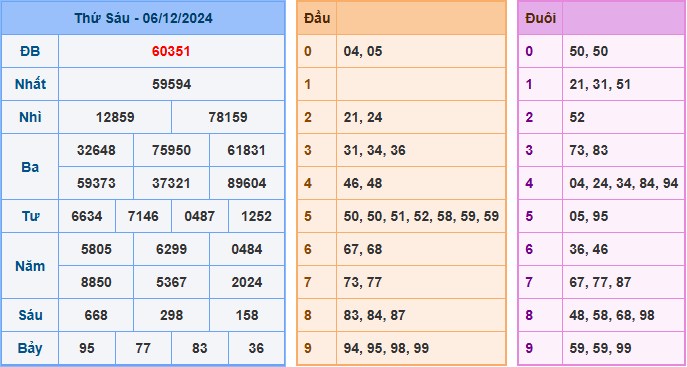Click Sáu prize number 298
The height and width of the screenshot is (367, 687).
(171, 315)
